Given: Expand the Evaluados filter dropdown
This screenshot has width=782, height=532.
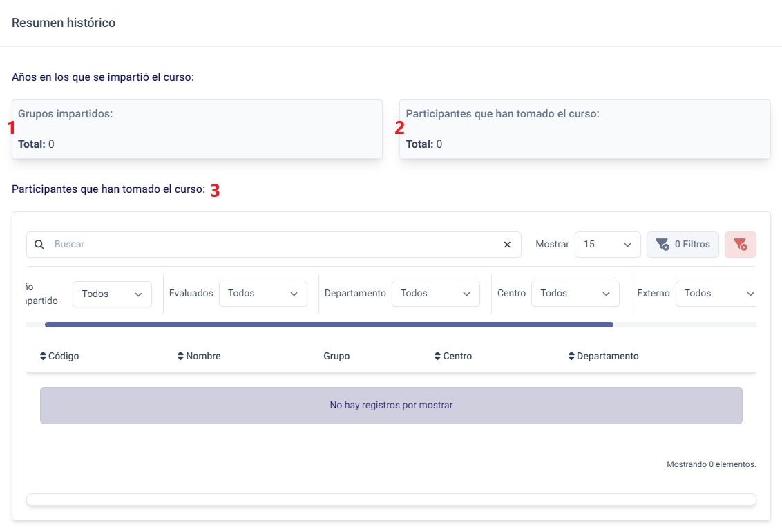Looking at the screenshot, I should 263,294.
